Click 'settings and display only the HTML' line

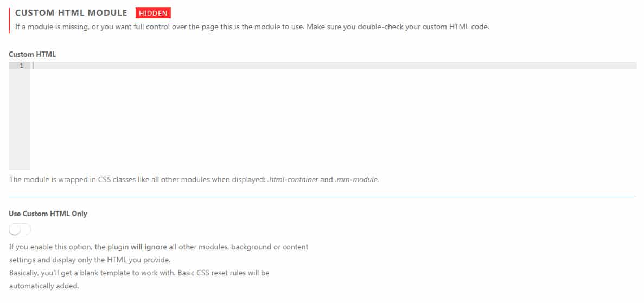click(90, 260)
